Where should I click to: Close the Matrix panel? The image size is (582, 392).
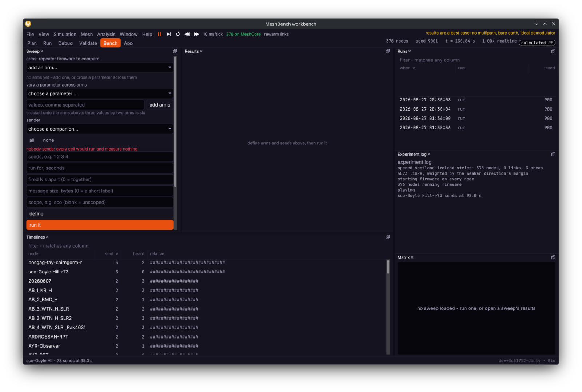coord(412,257)
